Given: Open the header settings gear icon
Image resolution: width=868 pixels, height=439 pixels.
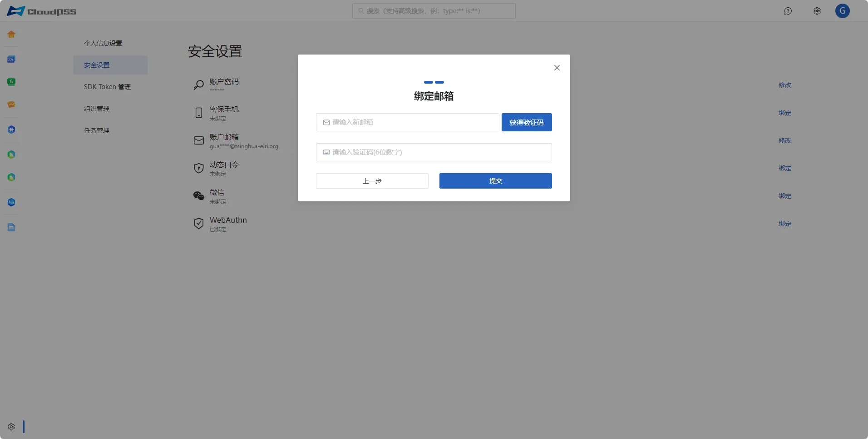Looking at the screenshot, I should point(817,11).
